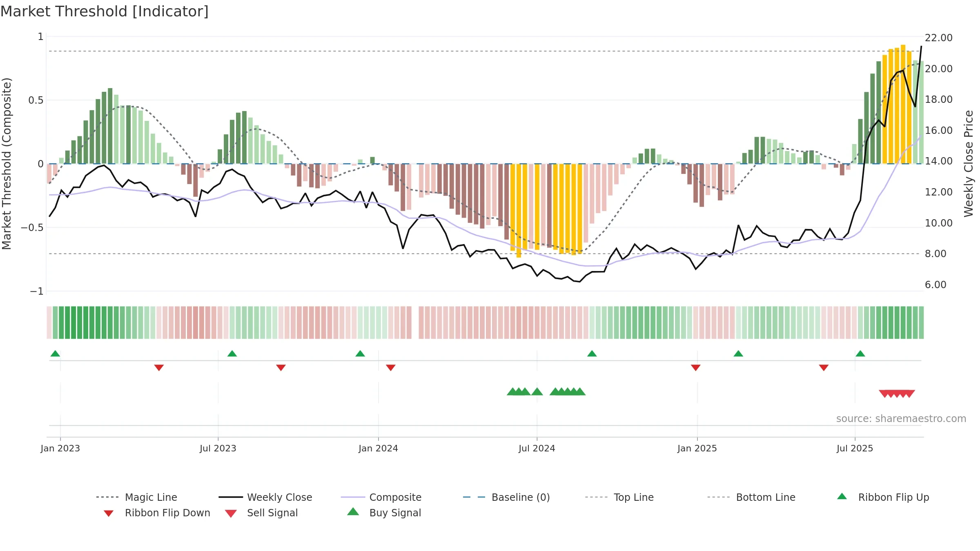Click the Jul 2024 axis label
This screenshot has height=551, width=980.
pos(537,448)
